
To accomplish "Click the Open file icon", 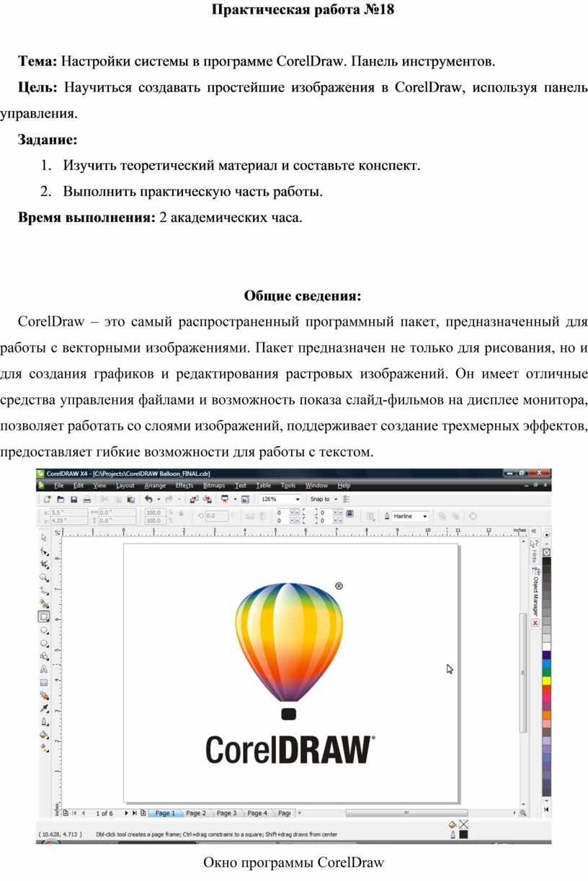I will point(61,499).
